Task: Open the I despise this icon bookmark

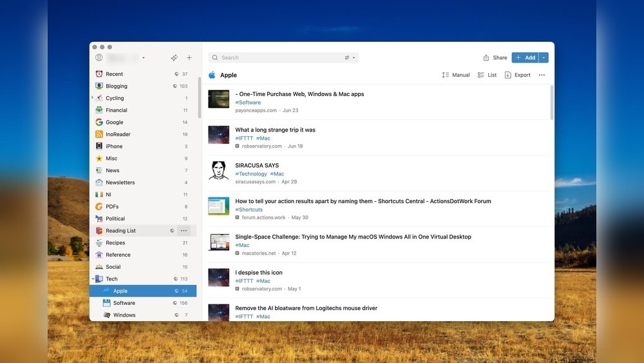Action: 259,272
